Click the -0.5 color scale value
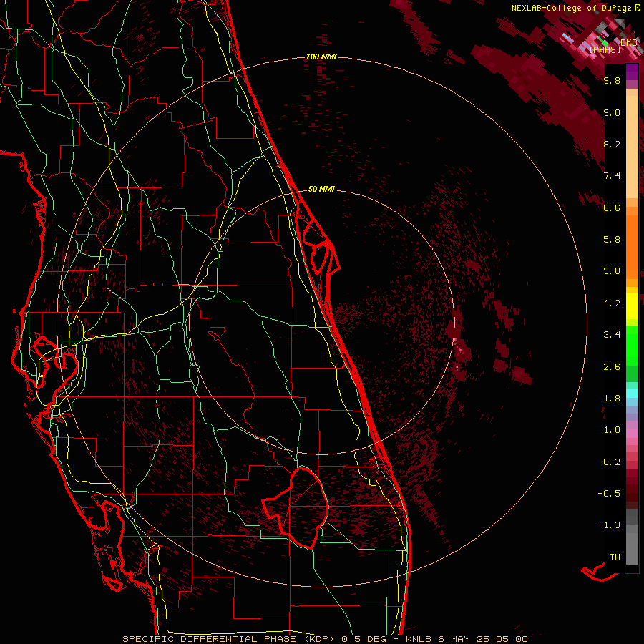Viewport: 644px width, 644px height. pyautogui.click(x=609, y=494)
